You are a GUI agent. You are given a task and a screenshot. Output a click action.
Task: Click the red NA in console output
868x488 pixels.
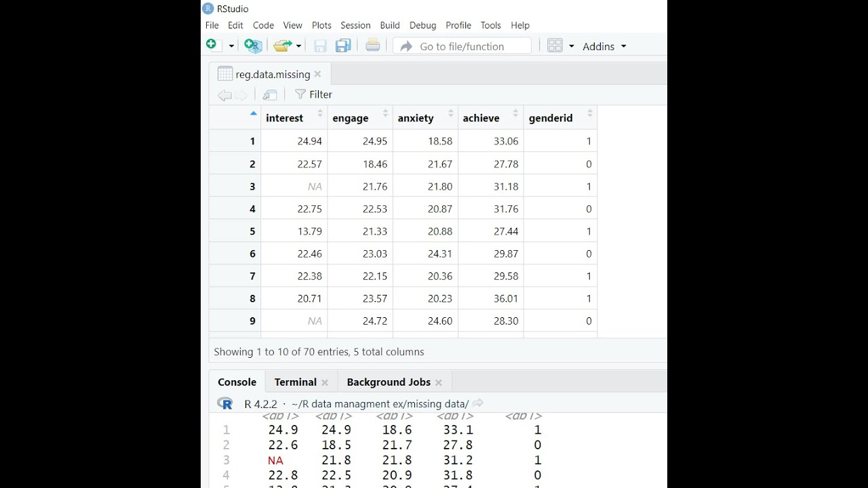coord(275,460)
